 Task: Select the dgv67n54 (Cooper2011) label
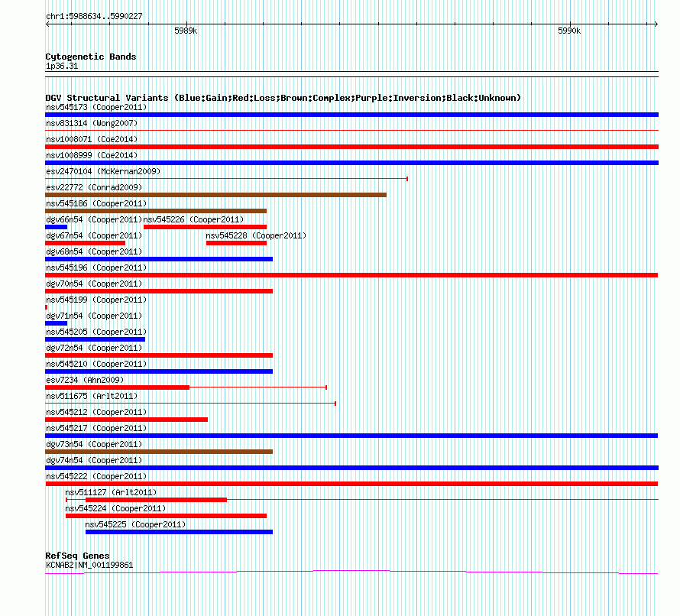[94, 235]
